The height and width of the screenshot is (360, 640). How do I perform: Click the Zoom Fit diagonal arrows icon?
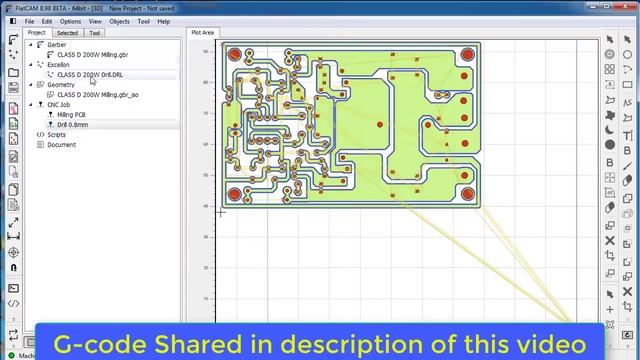click(13, 223)
